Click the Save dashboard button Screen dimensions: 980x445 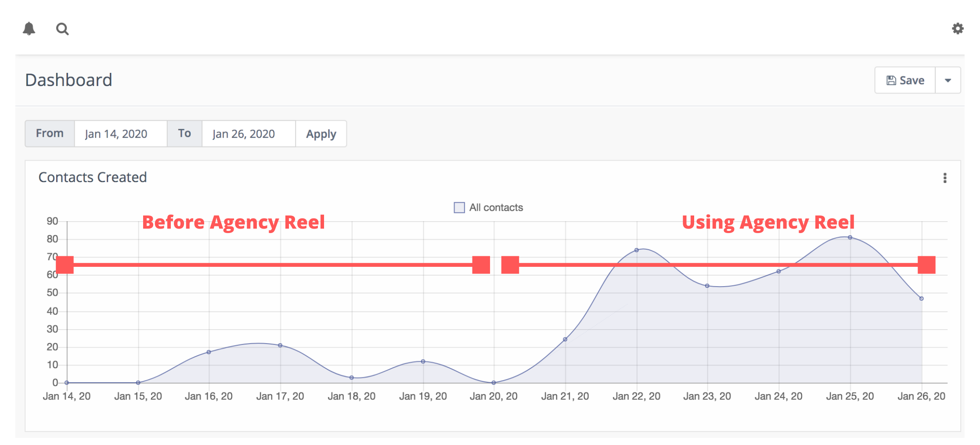pyautogui.click(x=905, y=80)
